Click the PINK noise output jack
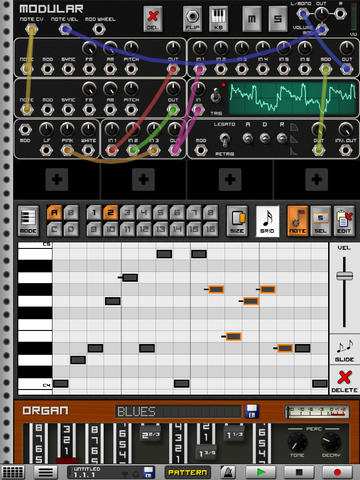 click(x=67, y=150)
